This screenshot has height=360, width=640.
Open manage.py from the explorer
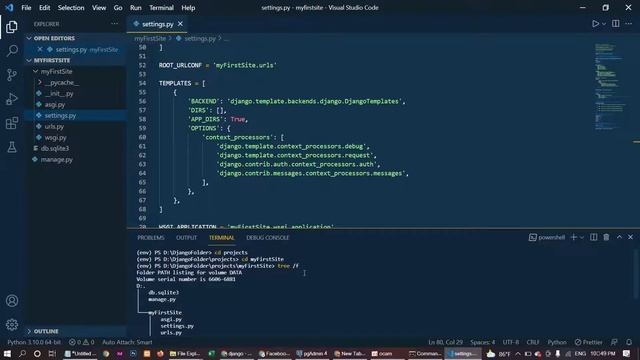coord(57,160)
